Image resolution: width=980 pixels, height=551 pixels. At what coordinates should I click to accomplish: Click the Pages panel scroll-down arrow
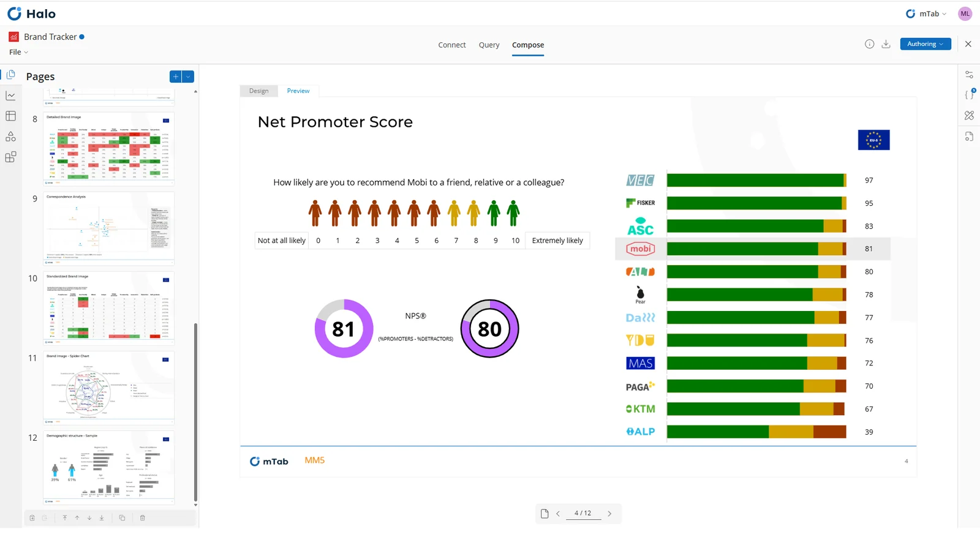[x=195, y=506]
